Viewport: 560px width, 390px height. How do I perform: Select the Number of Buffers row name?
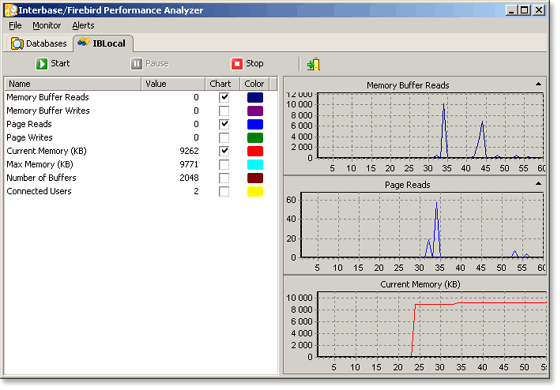click(41, 178)
